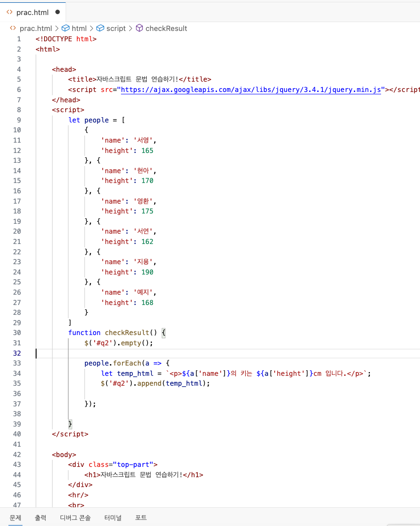
Task: Click prac.html in the breadcrumb
Action: pos(36,29)
